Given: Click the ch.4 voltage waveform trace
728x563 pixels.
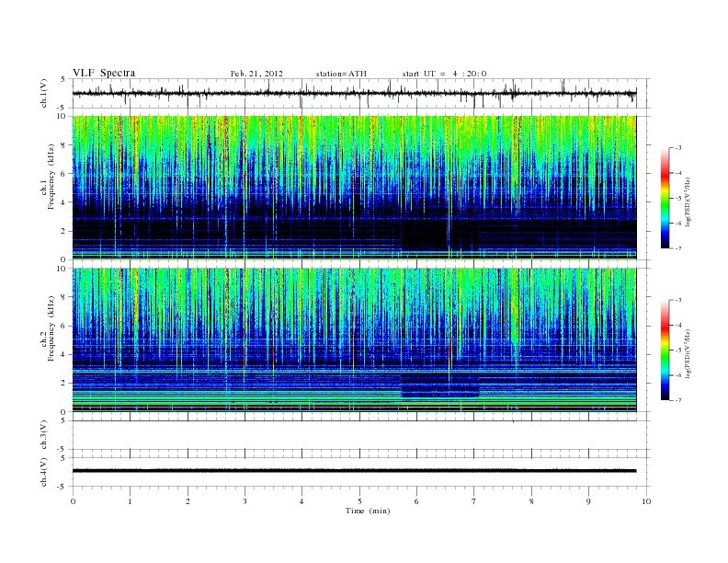Looking at the screenshot, I should pos(354,471).
